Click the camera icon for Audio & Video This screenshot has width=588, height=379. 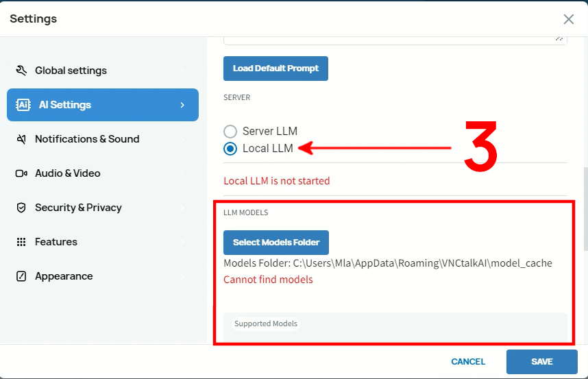pyautogui.click(x=21, y=173)
